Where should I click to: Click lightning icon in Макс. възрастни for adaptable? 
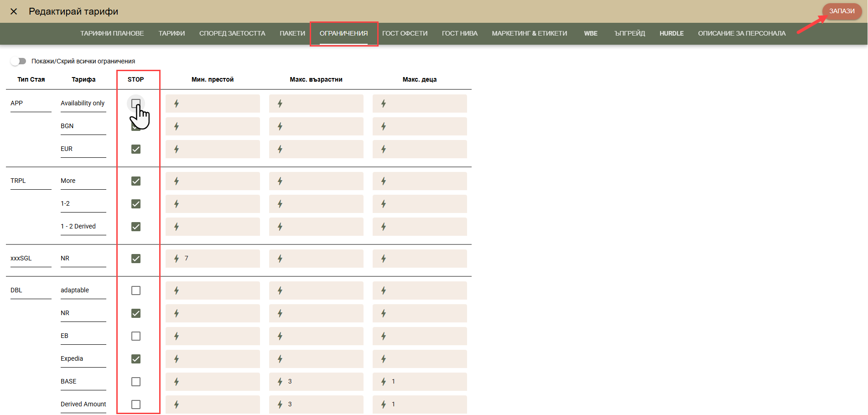pyautogui.click(x=280, y=290)
